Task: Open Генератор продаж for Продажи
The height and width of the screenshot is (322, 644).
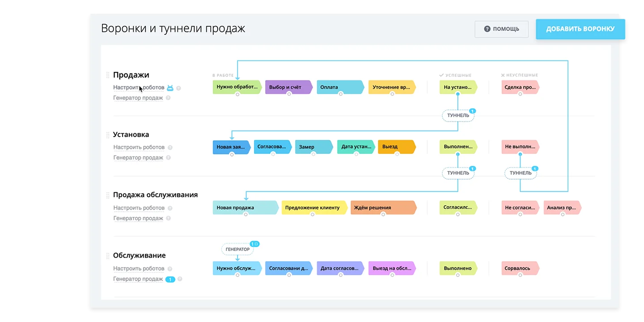Action: pos(138,98)
